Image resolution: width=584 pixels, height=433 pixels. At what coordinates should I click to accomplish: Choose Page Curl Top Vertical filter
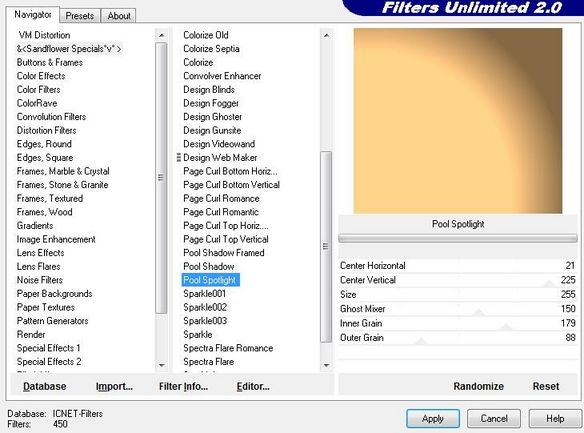226,239
